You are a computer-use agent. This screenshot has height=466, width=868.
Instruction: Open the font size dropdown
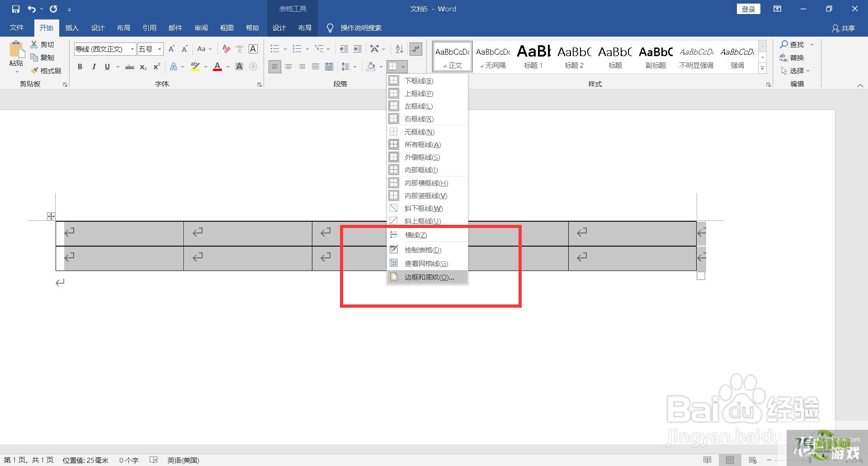point(160,49)
